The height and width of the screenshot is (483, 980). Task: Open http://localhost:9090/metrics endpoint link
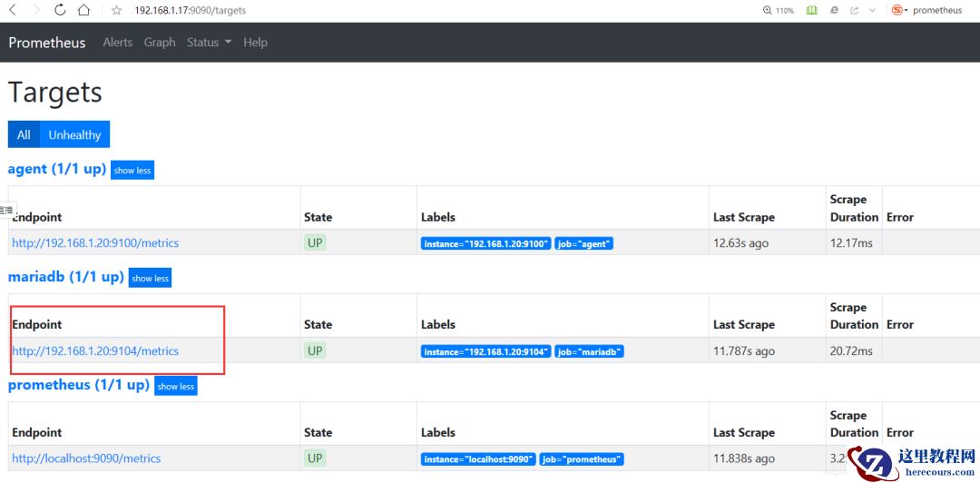[x=86, y=458]
